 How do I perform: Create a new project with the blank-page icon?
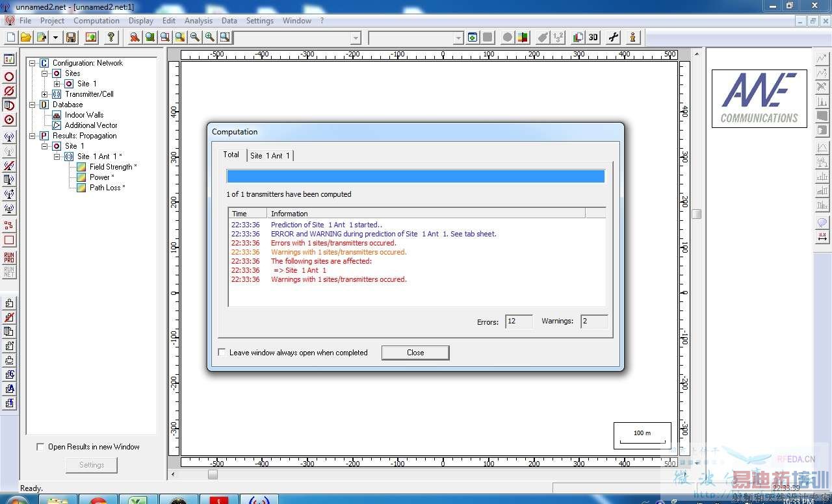coord(11,38)
